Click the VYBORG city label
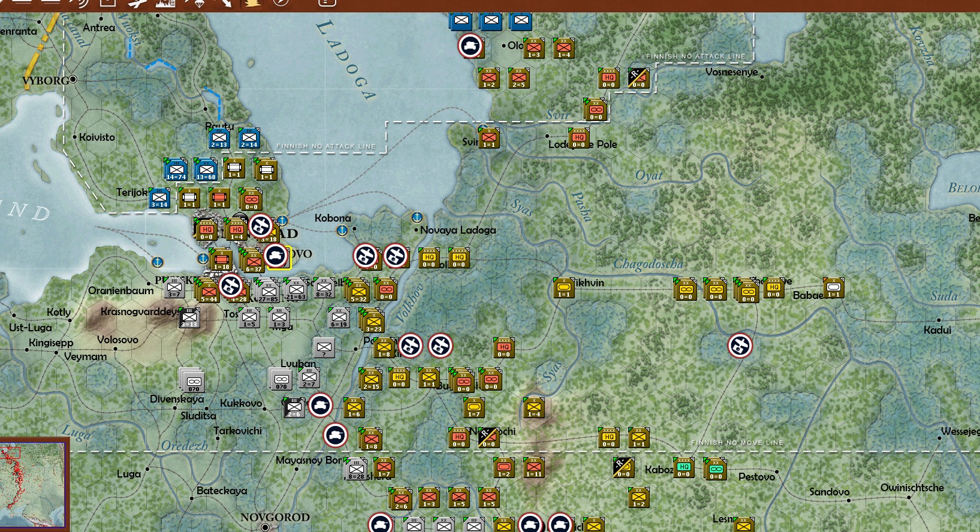The height and width of the screenshot is (532, 980). click(x=46, y=80)
